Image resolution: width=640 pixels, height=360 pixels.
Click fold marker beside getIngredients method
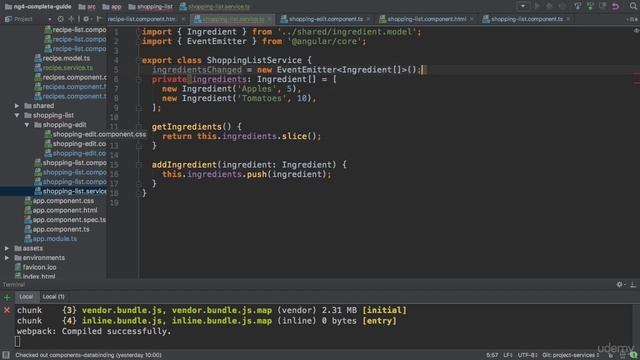(139, 127)
